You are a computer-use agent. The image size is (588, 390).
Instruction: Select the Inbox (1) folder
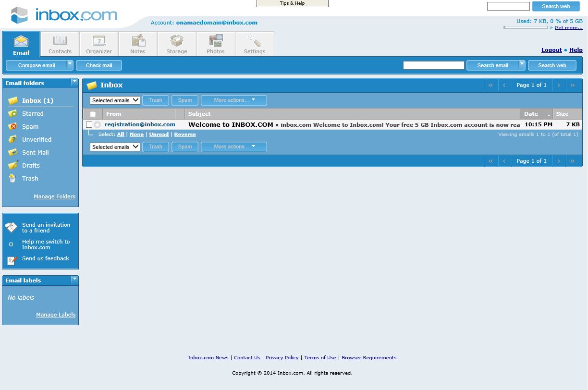37,101
